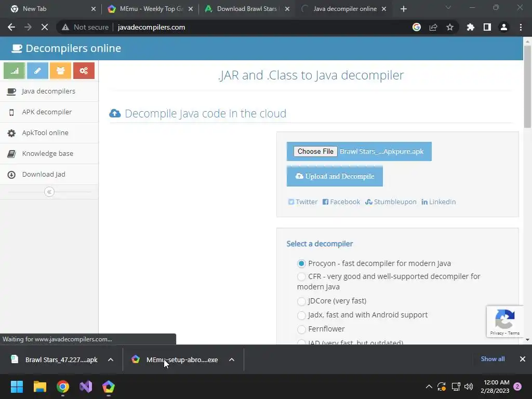This screenshot has width=532, height=399.
Task: Collapse the sidebar with the double-chevron button
Action: 49,192
